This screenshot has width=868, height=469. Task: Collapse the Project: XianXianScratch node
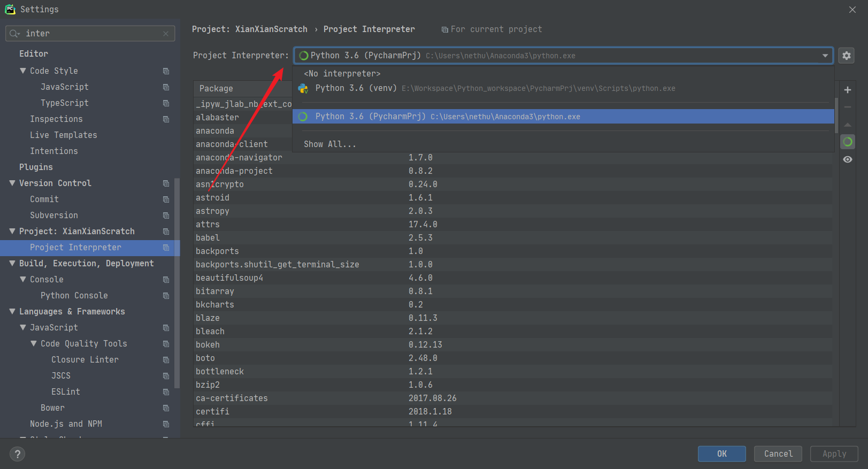click(12, 231)
